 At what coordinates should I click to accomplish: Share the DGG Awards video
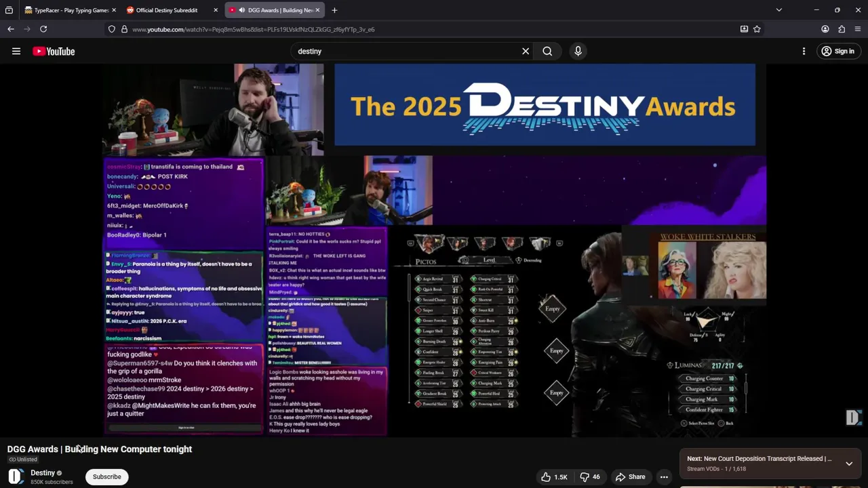pyautogui.click(x=631, y=477)
